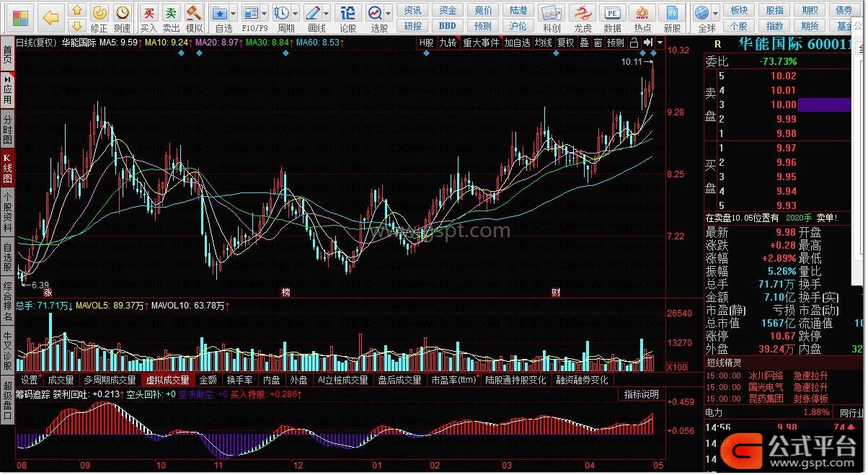The image size is (868, 475).
Task: Expand the 周期 period dropdown arrow
Action: (296, 13)
